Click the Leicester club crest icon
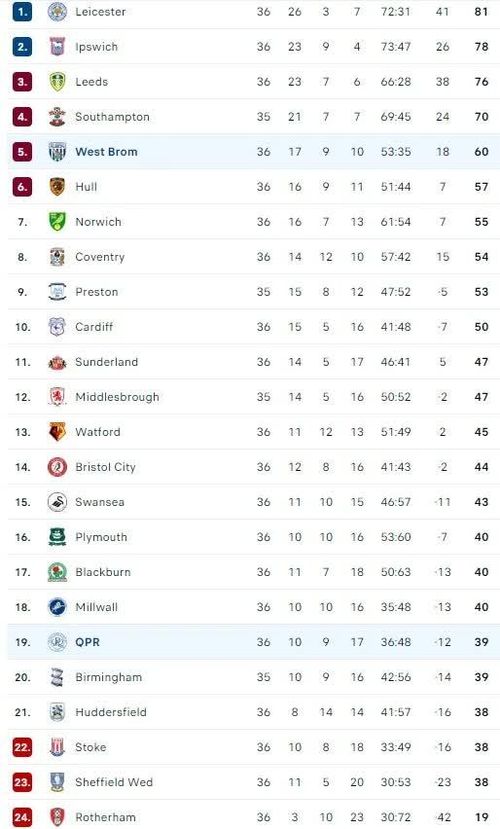This screenshot has height=829, width=500. click(57, 12)
